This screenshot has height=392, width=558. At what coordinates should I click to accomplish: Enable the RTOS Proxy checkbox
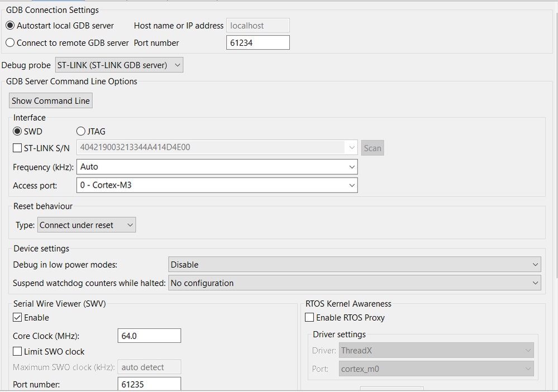coord(310,318)
